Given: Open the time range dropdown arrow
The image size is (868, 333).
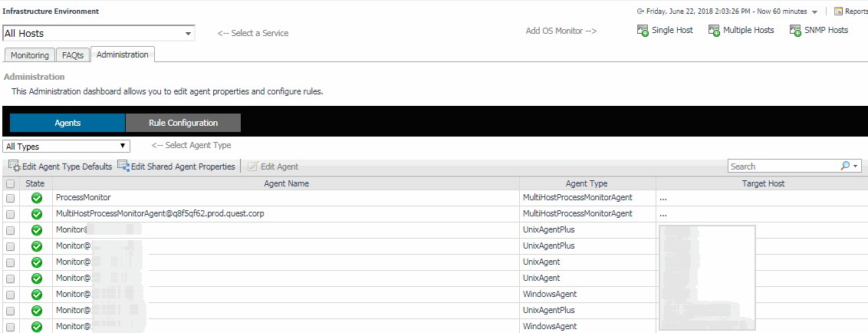Looking at the screenshot, I should click(x=814, y=12).
